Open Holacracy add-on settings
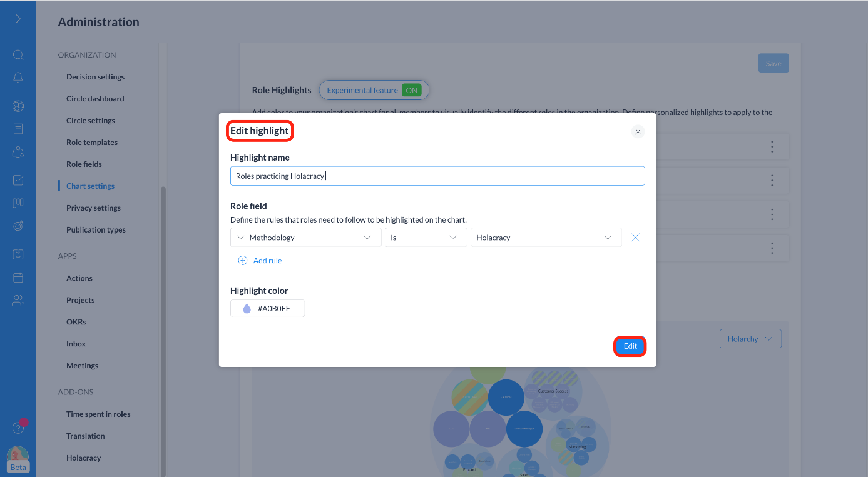 coord(84,458)
